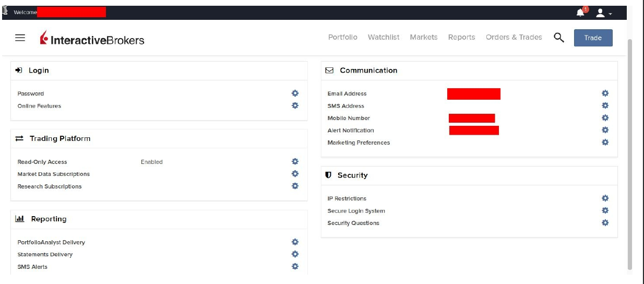Edit Mobile Number gear icon

coord(605,117)
